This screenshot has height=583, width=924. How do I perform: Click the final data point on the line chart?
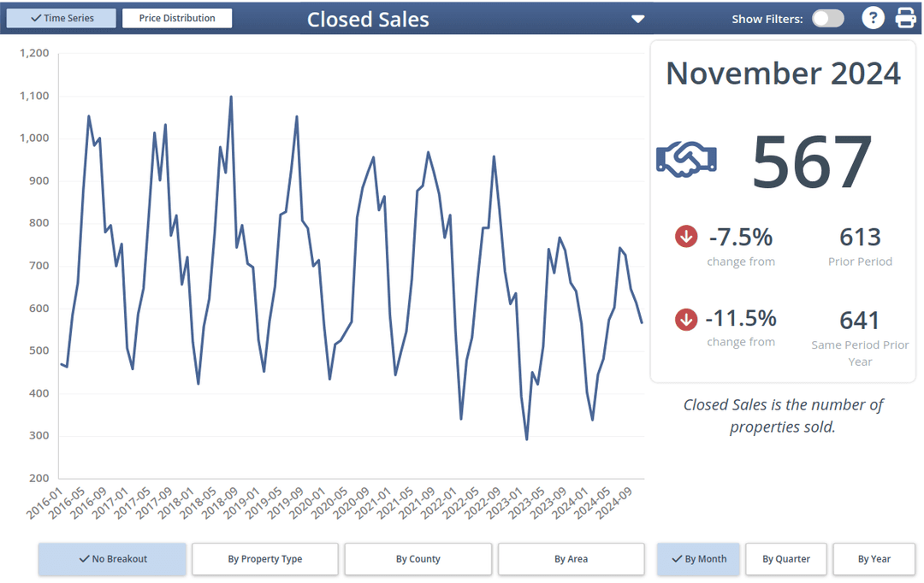point(643,323)
